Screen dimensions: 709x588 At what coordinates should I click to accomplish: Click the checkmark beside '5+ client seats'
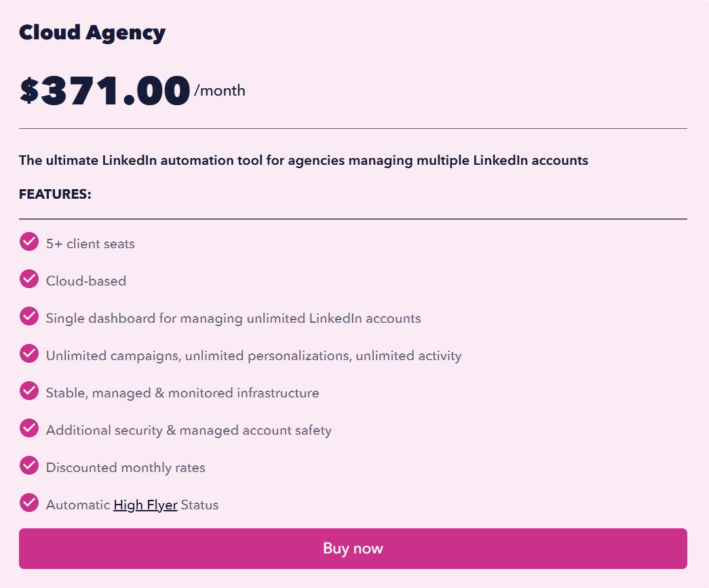(28, 241)
